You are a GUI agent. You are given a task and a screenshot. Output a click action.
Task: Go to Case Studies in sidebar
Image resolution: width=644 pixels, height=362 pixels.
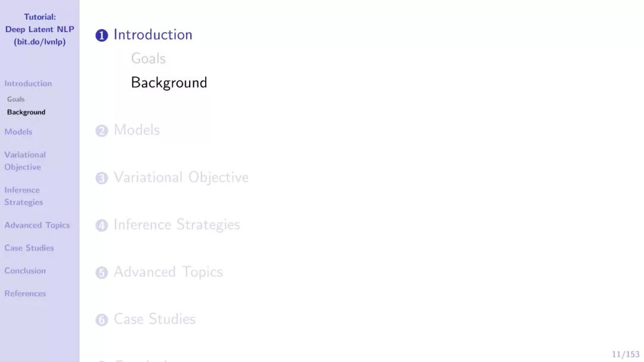click(29, 247)
